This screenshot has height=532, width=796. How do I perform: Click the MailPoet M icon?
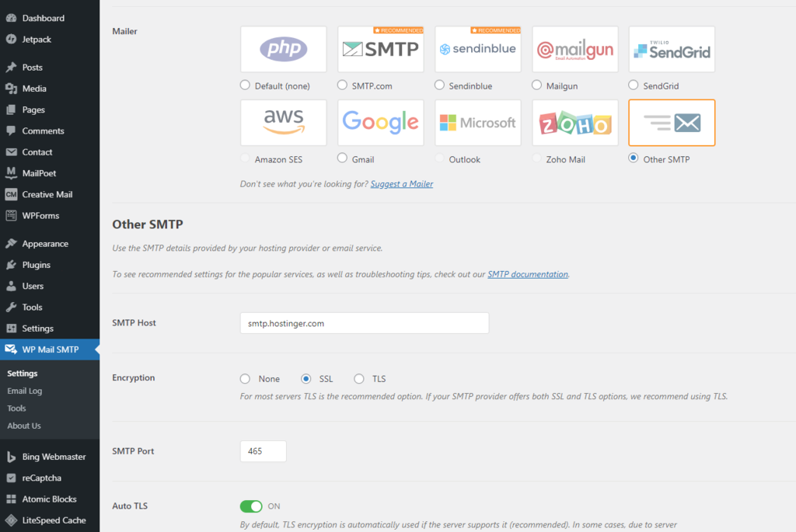tap(11, 173)
